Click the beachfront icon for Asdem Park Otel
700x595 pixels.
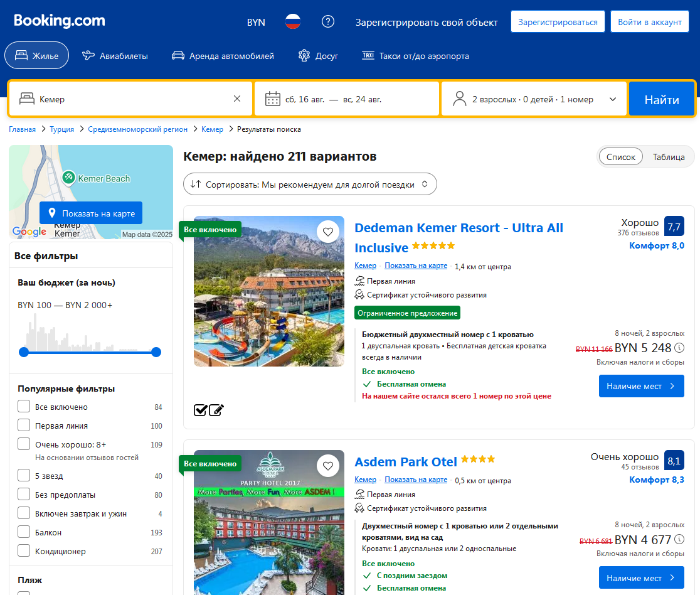pos(359,494)
